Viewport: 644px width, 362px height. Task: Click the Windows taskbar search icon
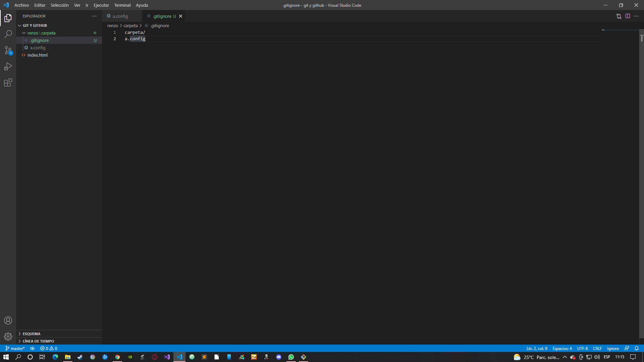point(18,357)
